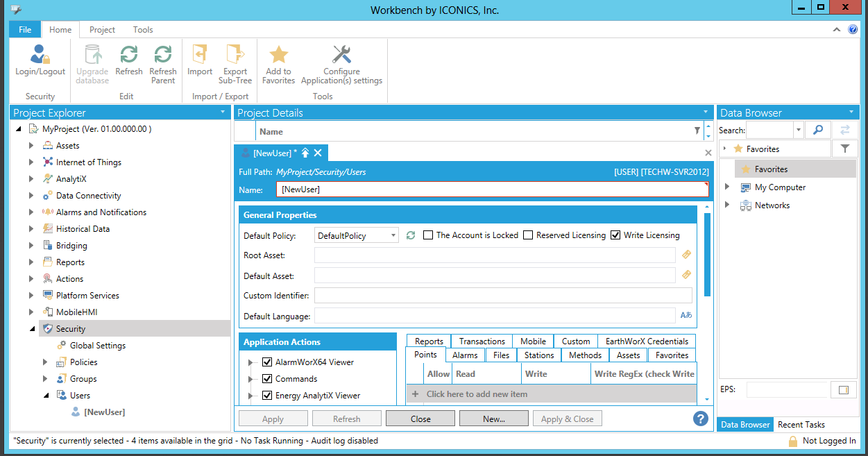Click the New... button

[493, 419]
